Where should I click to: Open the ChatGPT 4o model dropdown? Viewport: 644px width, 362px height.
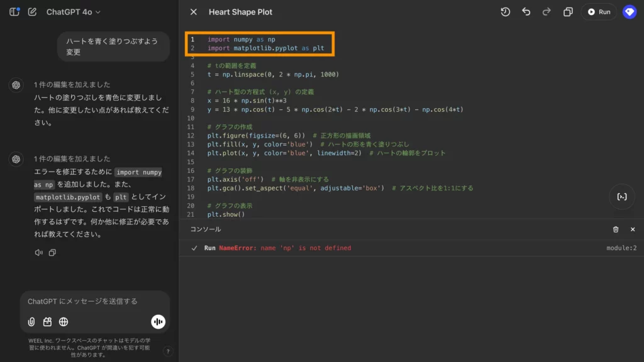(x=73, y=12)
